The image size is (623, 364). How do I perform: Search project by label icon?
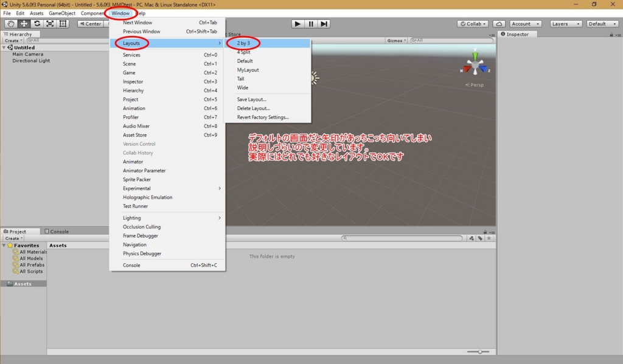[x=480, y=238]
